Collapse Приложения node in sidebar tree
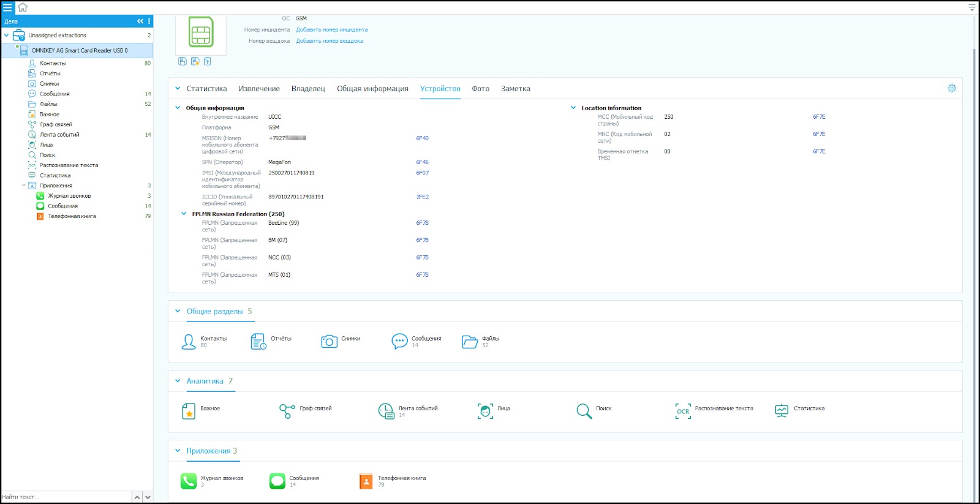This screenshot has width=980, height=504. pyautogui.click(x=24, y=186)
